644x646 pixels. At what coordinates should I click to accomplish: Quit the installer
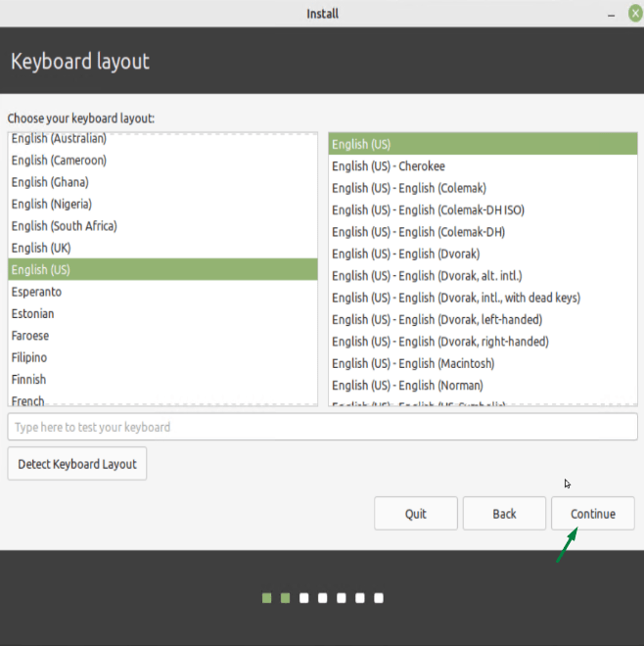tap(415, 514)
